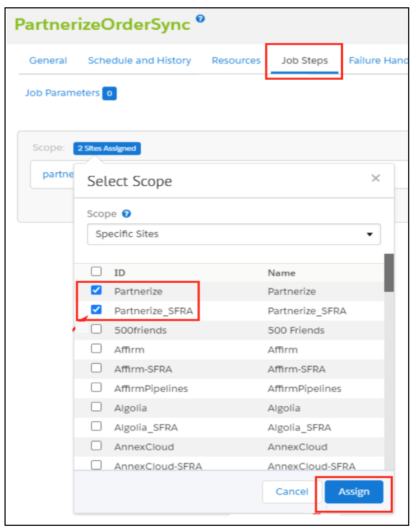Select the Job Steps tab
The image size is (416, 532).
pyautogui.click(x=304, y=61)
